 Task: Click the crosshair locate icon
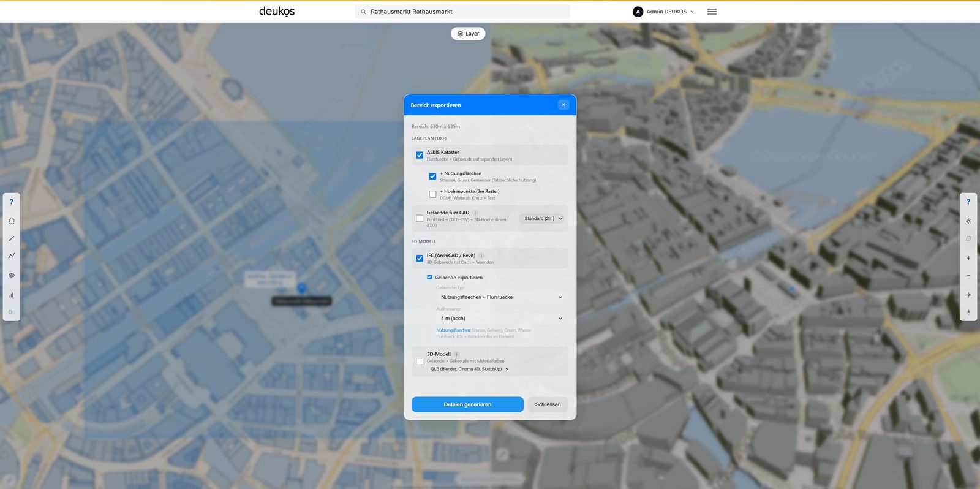pos(968,295)
